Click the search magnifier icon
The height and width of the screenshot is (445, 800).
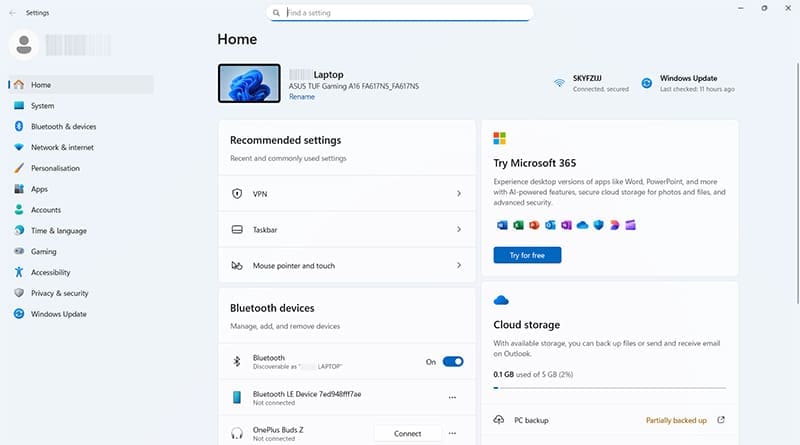pos(276,13)
